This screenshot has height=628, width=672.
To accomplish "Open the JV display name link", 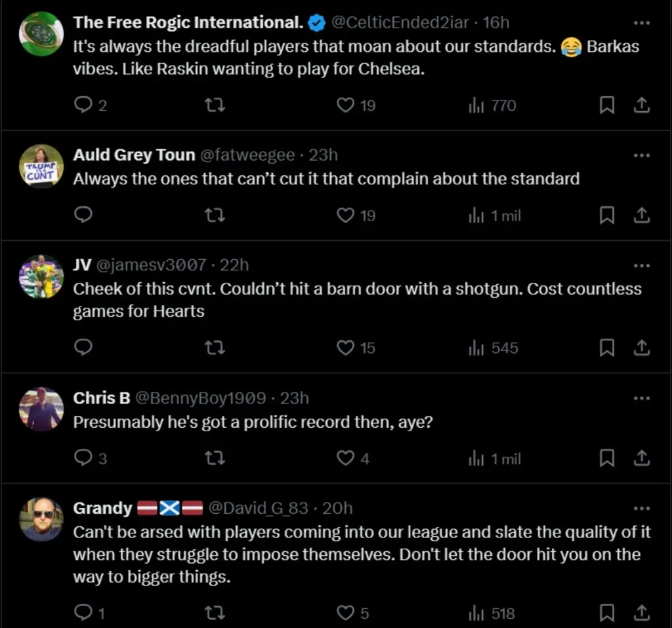I will point(82,266).
